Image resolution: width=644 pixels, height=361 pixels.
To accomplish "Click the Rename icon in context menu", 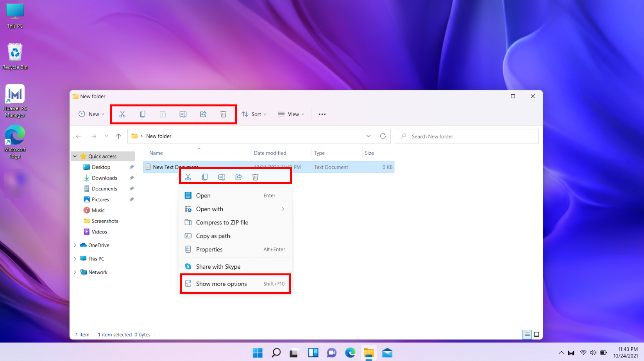I will point(222,177).
